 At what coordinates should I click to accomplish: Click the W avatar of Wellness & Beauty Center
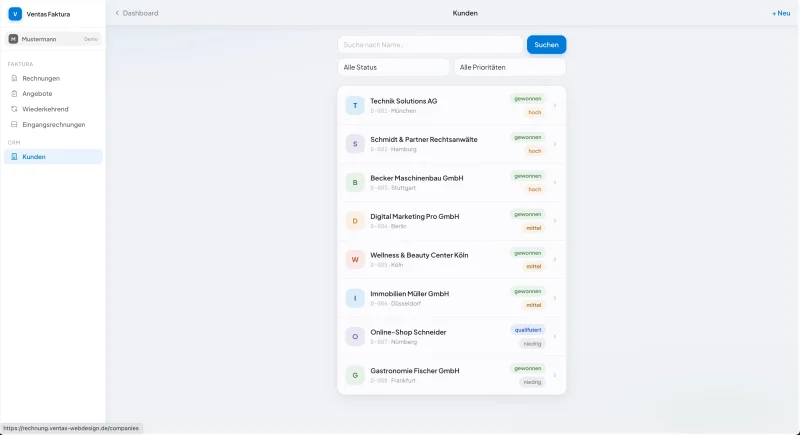[355, 260]
